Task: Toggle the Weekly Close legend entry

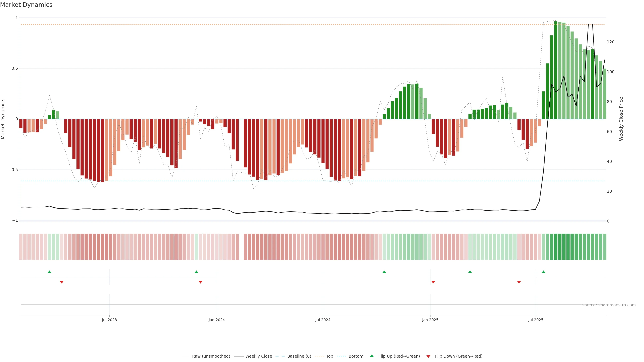Action: (x=258, y=356)
